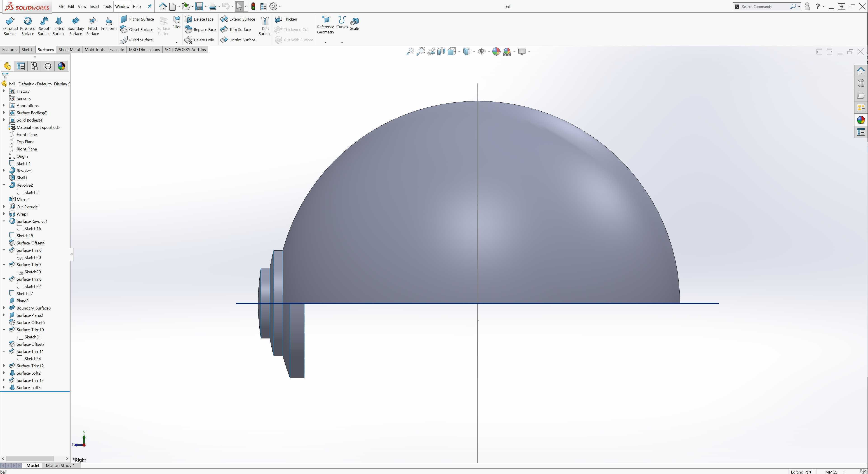Collapse the Revolve2 feature

4,185
